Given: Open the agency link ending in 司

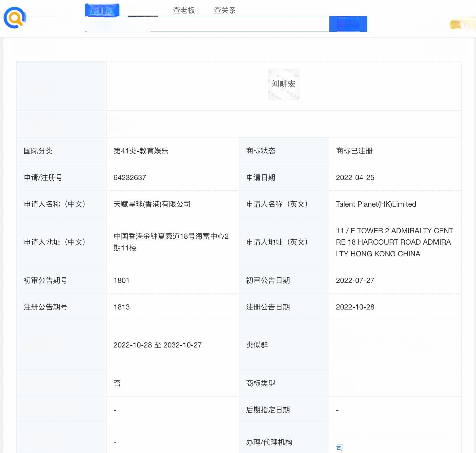Looking at the screenshot, I should pyautogui.click(x=339, y=447).
